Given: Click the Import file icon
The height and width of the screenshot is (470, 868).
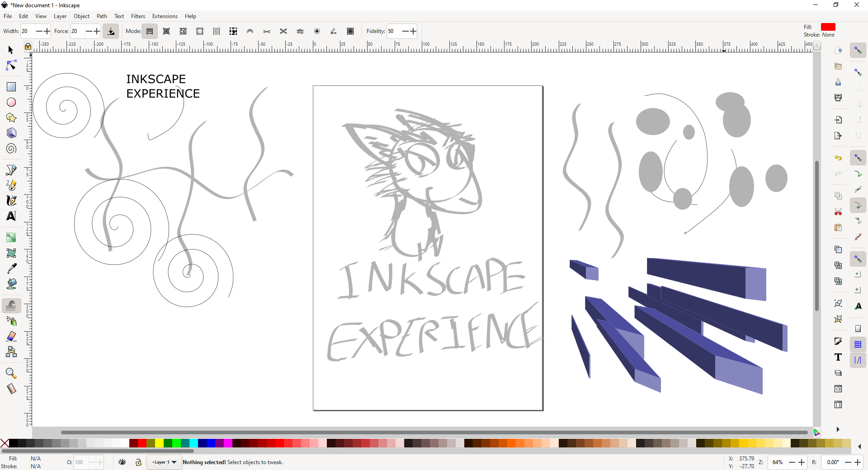Looking at the screenshot, I should tap(838, 120).
